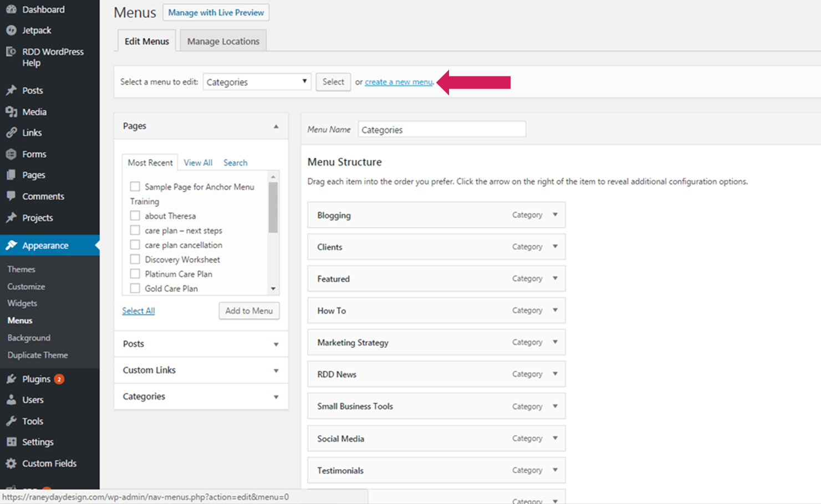Expand the How To menu item options
The image size is (821, 504).
[x=555, y=310]
